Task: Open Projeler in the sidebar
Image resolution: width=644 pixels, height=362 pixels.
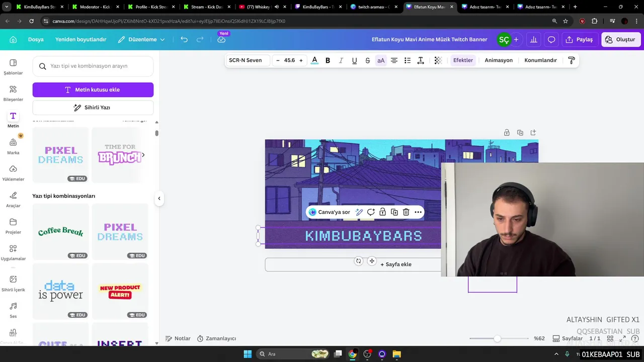Action: (x=13, y=226)
